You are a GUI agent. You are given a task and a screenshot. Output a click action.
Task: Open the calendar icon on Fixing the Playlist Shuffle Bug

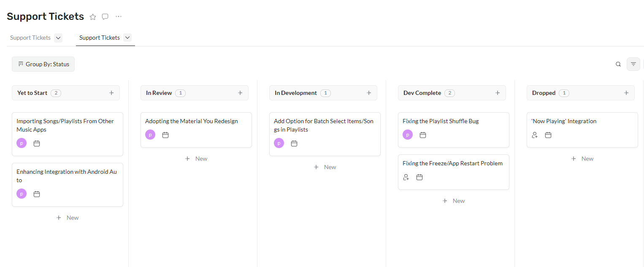pyautogui.click(x=423, y=135)
